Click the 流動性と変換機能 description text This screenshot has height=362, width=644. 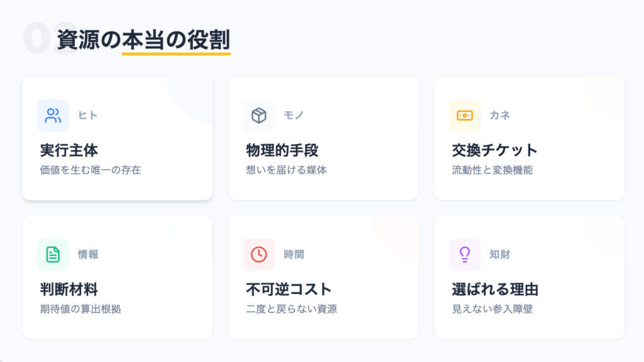pyautogui.click(x=492, y=170)
